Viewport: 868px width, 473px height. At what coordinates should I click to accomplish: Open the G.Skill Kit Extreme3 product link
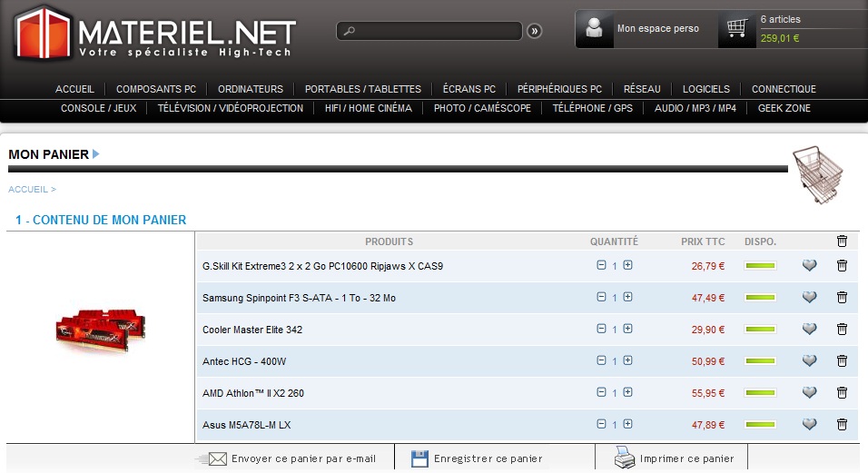pos(322,266)
